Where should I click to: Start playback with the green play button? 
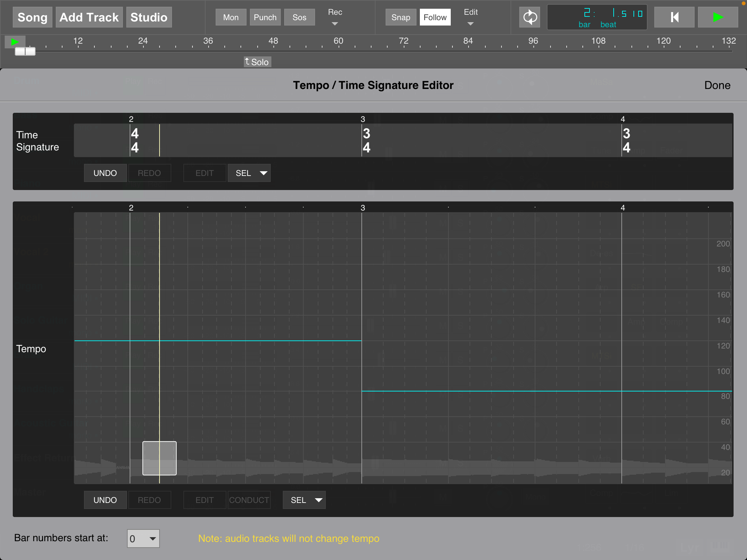(718, 17)
